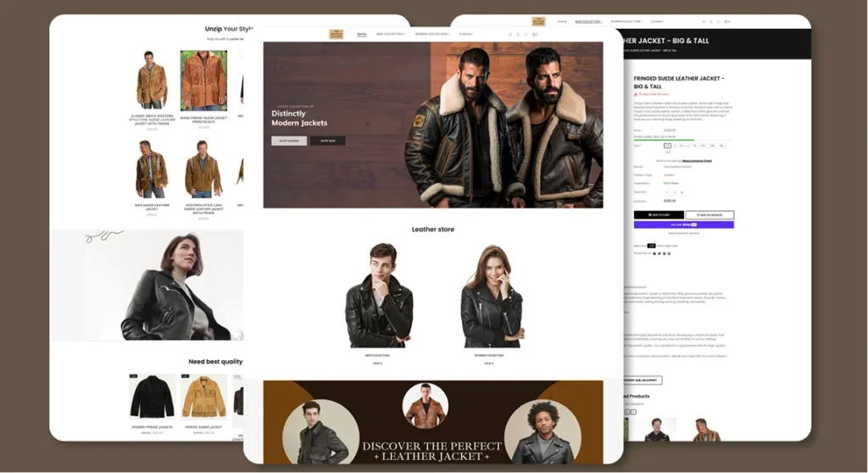
Task: Increase quantity with the plus stepper
Action: coord(682,192)
